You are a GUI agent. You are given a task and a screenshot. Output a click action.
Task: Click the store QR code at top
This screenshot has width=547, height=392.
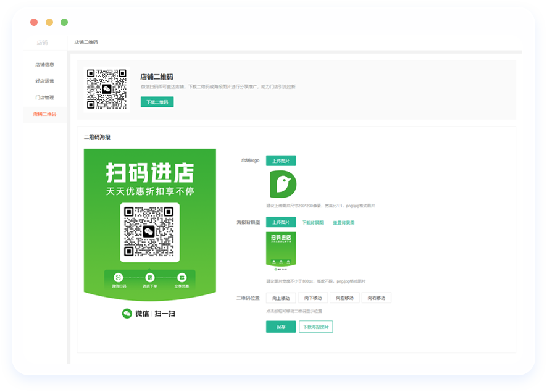[x=107, y=89]
